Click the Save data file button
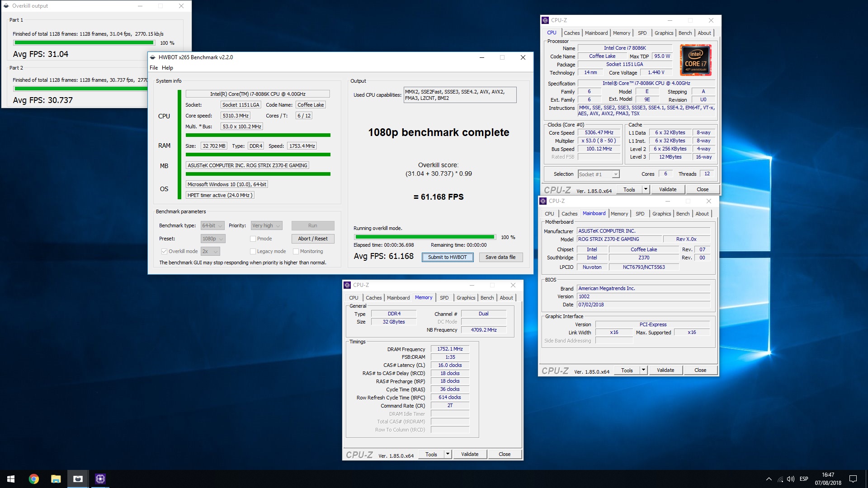868x488 pixels. [x=500, y=257]
